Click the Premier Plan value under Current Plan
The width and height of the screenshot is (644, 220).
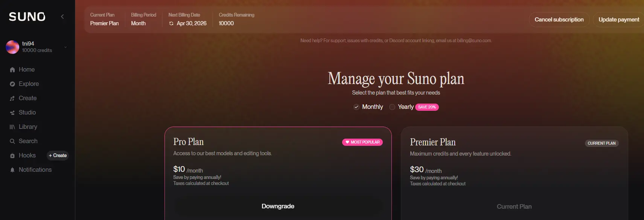(104, 23)
